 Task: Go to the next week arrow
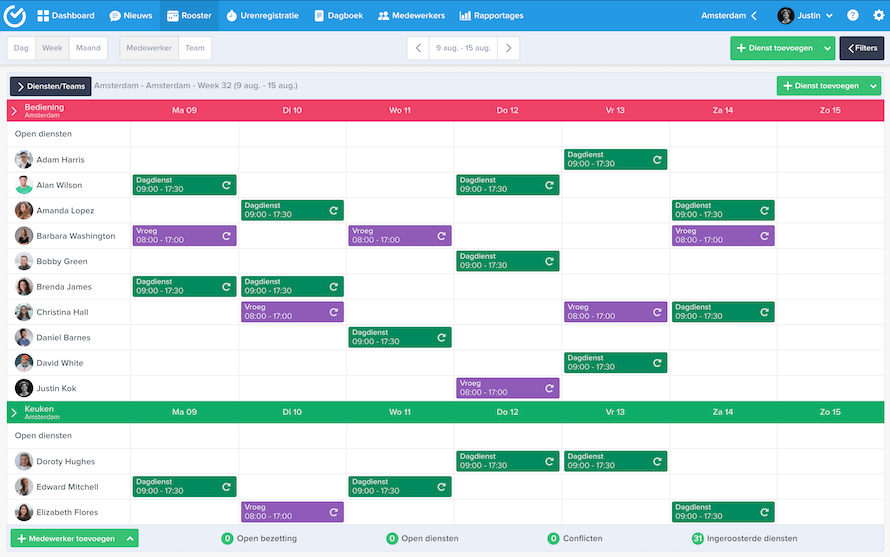pyautogui.click(x=509, y=48)
